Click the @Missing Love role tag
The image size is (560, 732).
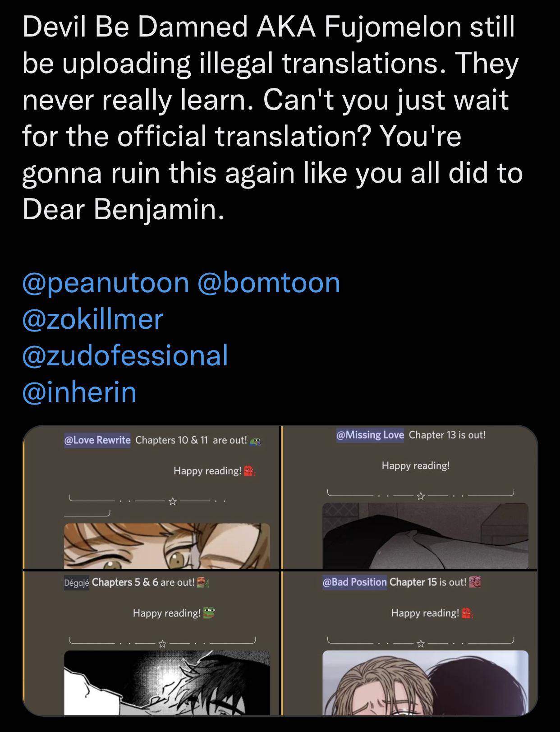(370, 435)
